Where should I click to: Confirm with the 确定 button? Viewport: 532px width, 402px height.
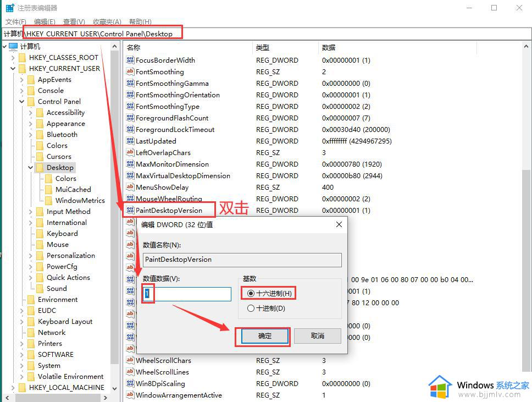coord(265,336)
